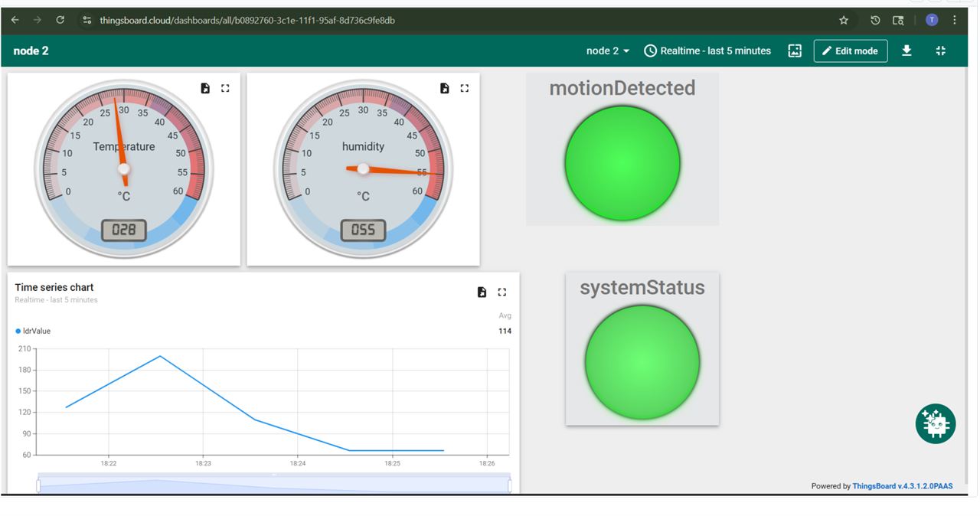
Task: Click the Temperature gauge 028 readout
Action: pyautogui.click(x=124, y=230)
